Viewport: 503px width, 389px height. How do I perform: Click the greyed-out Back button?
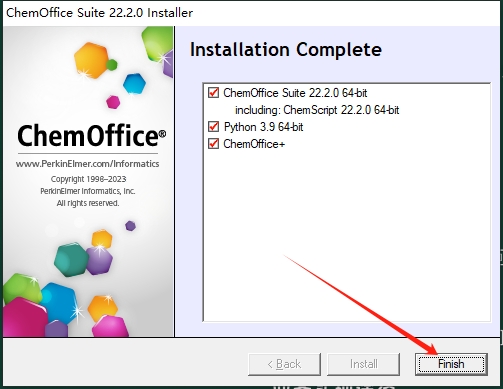coord(284,364)
